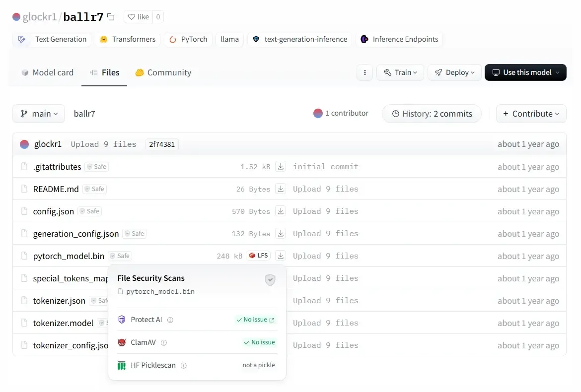This screenshot has height=392, width=581.
Task: Open the tokenizer.model file
Action: point(63,323)
